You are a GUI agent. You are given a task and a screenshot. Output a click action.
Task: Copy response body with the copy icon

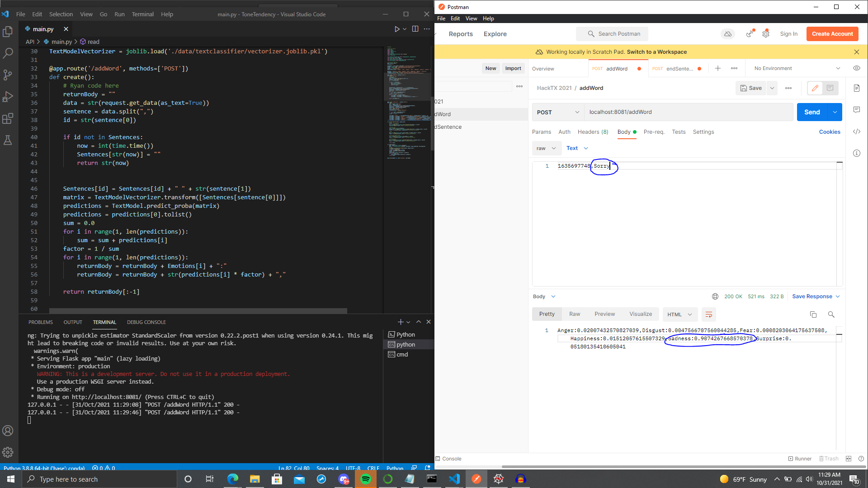813,314
